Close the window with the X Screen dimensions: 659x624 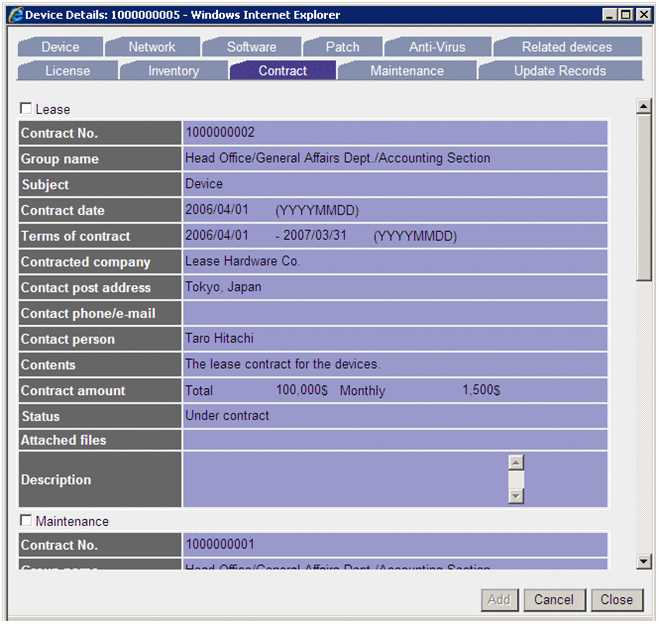point(643,15)
